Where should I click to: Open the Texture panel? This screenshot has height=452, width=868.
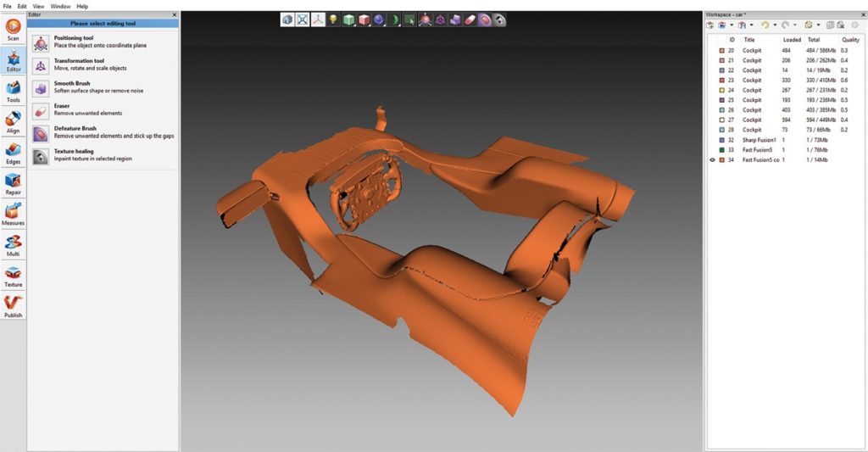point(13,276)
